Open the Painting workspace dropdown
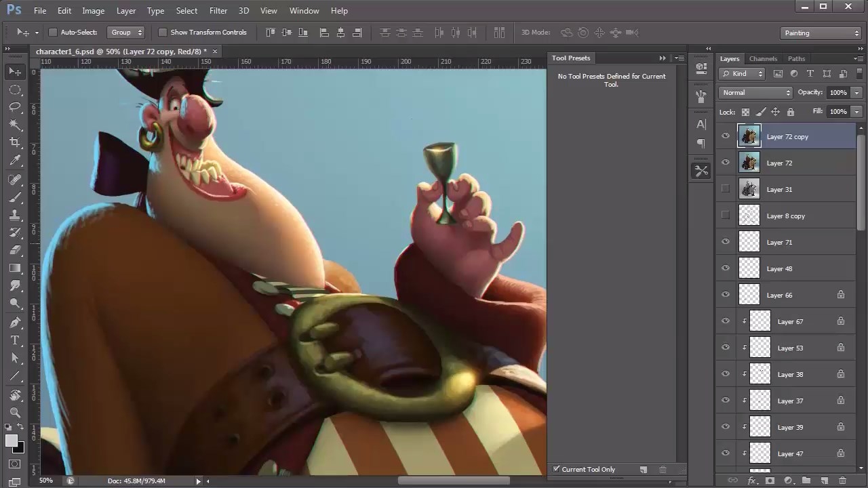Screen dimensions: 868x488 (821, 33)
